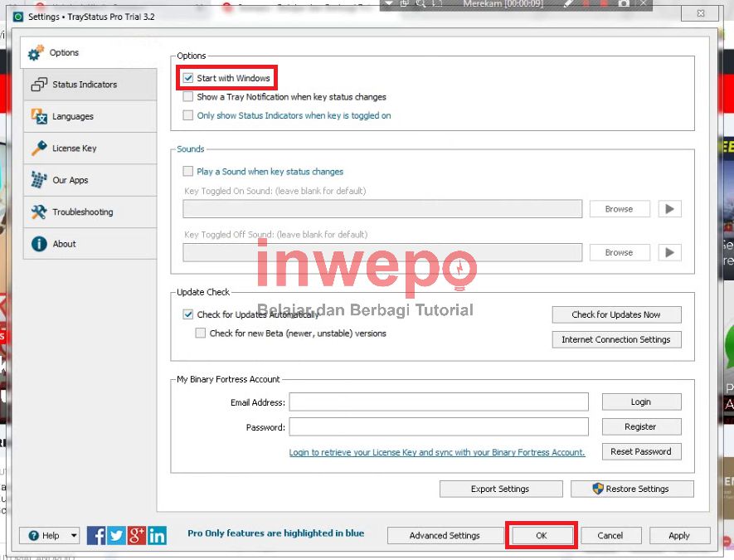The height and width of the screenshot is (560, 734).
Task: Open Internet Connection Settings
Action: (x=616, y=339)
